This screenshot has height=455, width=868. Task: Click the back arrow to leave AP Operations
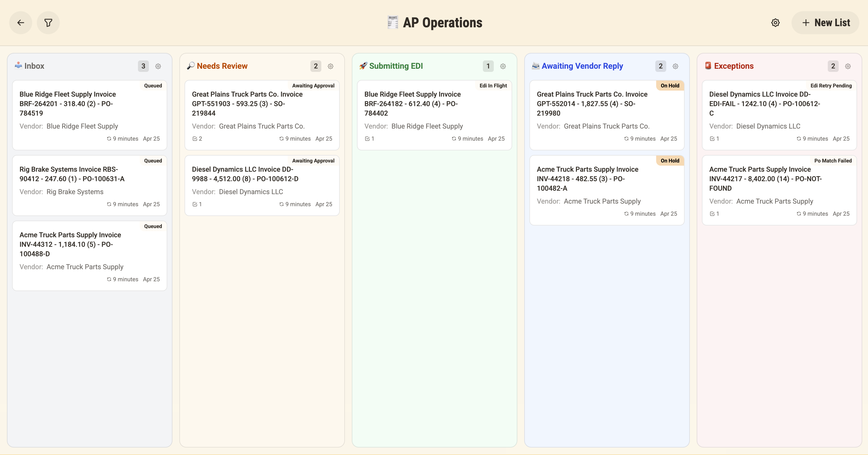tap(21, 23)
